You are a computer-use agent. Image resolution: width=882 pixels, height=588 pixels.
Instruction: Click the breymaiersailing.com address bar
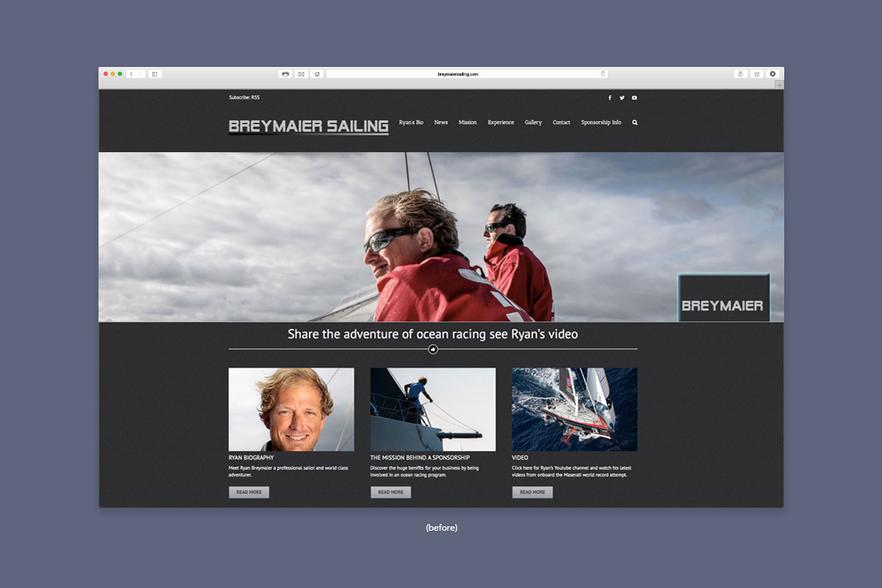tap(458, 74)
